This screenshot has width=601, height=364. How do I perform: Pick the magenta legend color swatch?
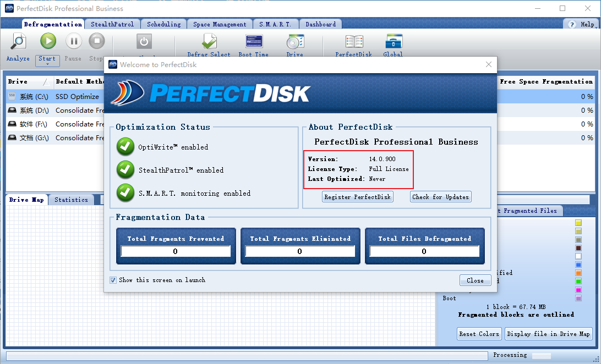coord(578,290)
